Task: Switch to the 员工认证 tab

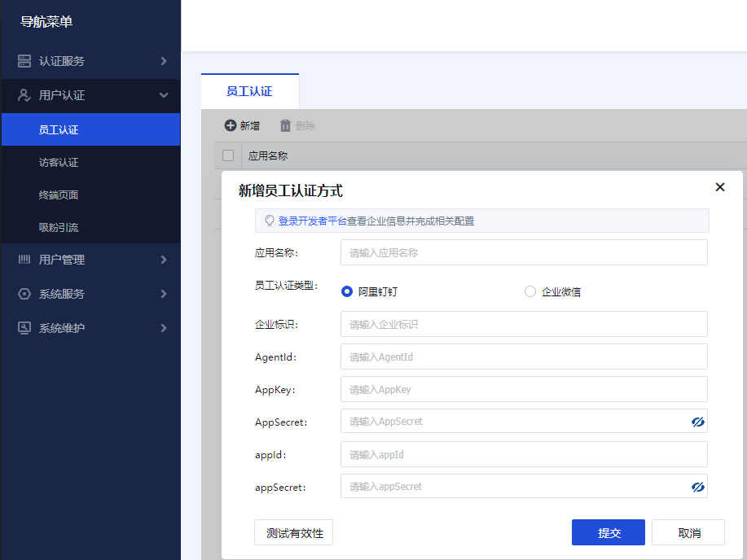Action: pos(249,91)
